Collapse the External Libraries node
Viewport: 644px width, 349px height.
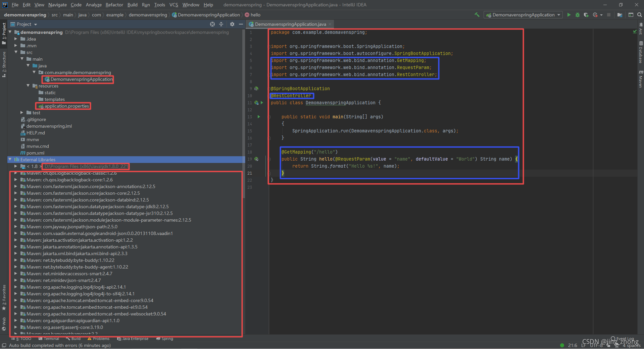(x=10, y=160)
